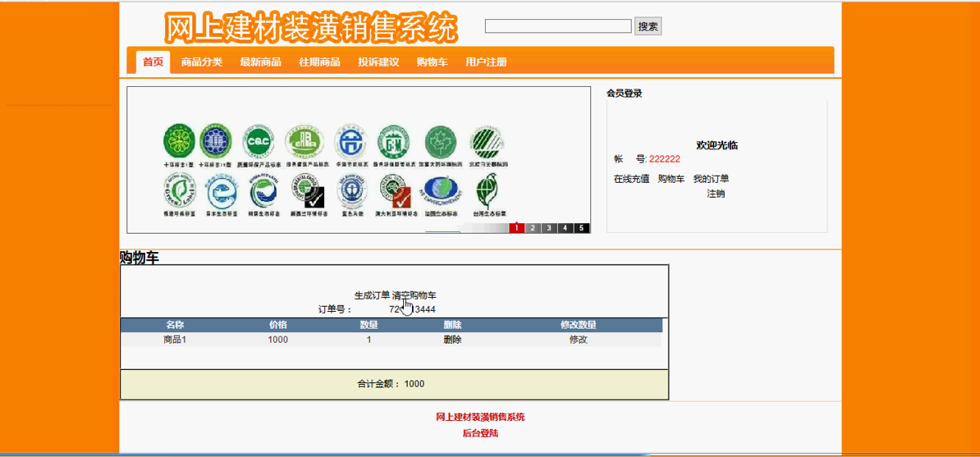Viewport: 980px width, 457px height.
Task: Show banner slide 3
Action: pos(549,227)
